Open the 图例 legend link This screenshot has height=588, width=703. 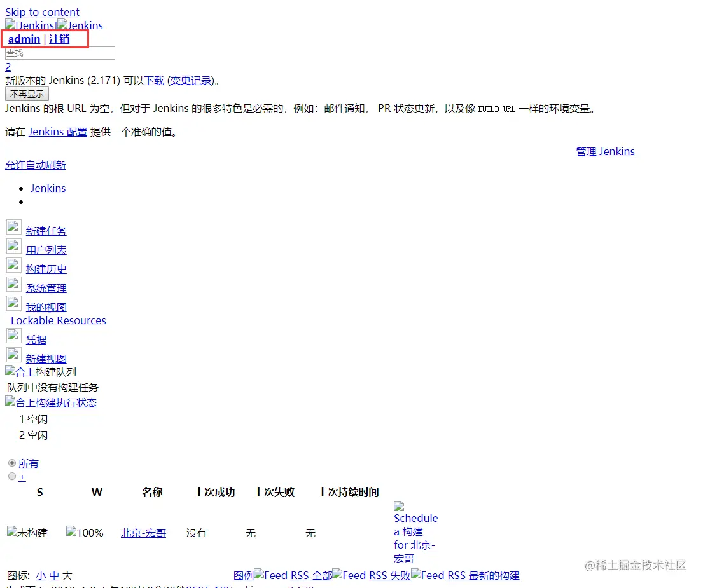(x=244, y=575)
